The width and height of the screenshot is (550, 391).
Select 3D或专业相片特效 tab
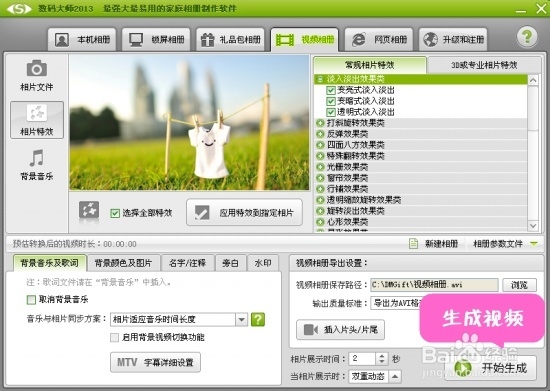click(x=484, y=65)
